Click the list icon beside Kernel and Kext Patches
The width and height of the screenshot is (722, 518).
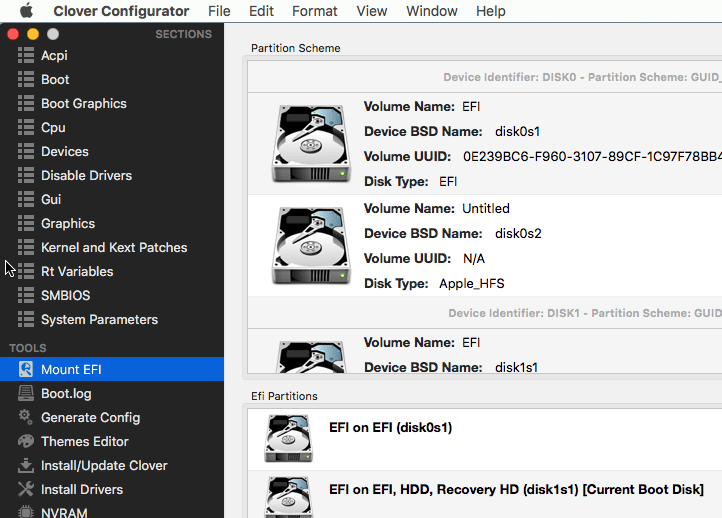pyautogui.click(x=26, y=247)
